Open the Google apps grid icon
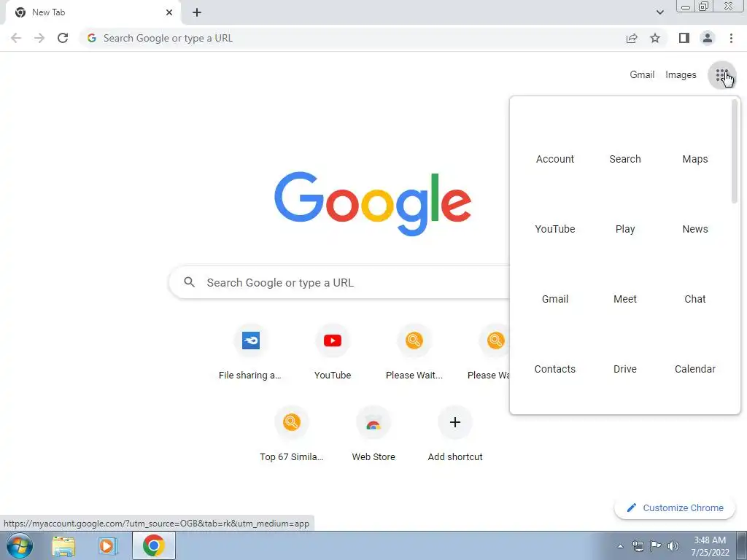 click(721, 75)
